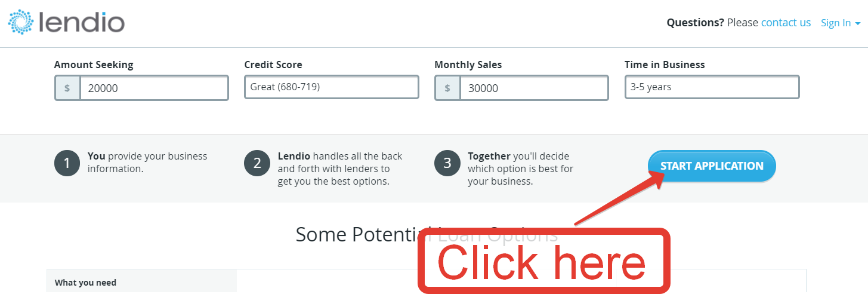Open the Credit Score dropdown
The width and height of the screenshot is (868, 294).
pyautogui.click(x=331, y=87)
